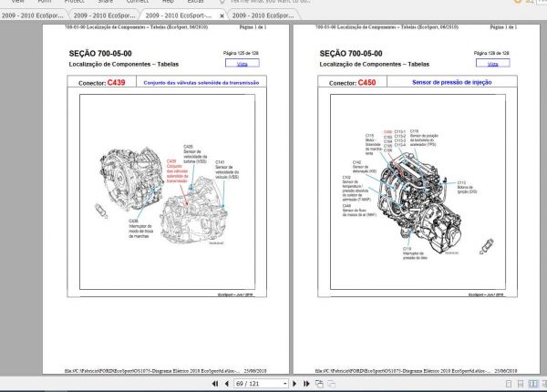This screenshot has width=547, height=392.
Task: Click the next view icon
Action: 332,384
